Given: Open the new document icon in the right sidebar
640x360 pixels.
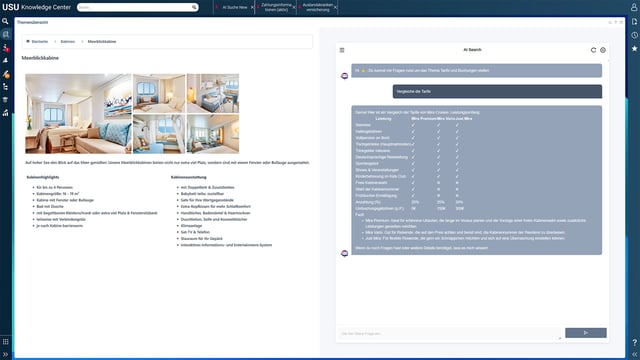Looking at the screenshot, I should (634, 22).
